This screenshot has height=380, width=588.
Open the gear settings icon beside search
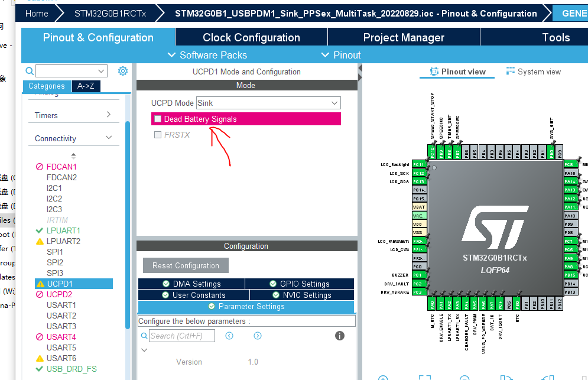tap(123, 71)
